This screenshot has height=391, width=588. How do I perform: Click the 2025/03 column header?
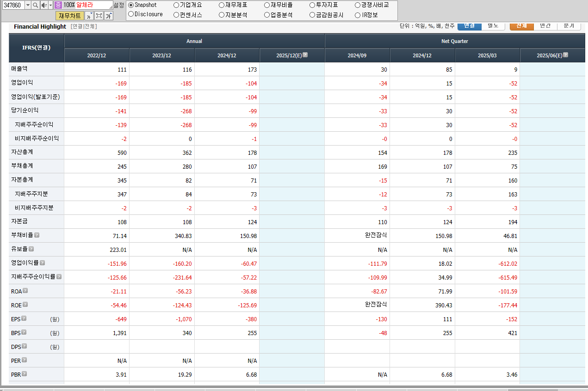[488, 55]
